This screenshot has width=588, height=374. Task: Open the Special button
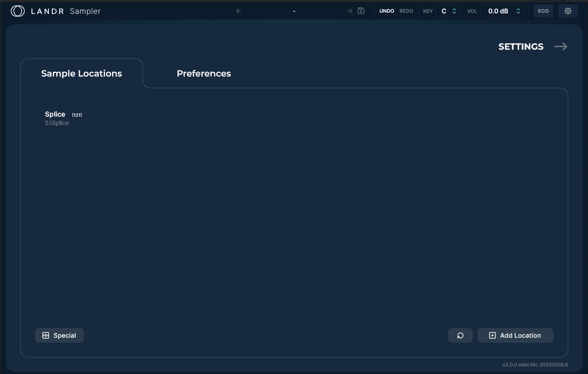pyautogui.click(x=60, y=335)
